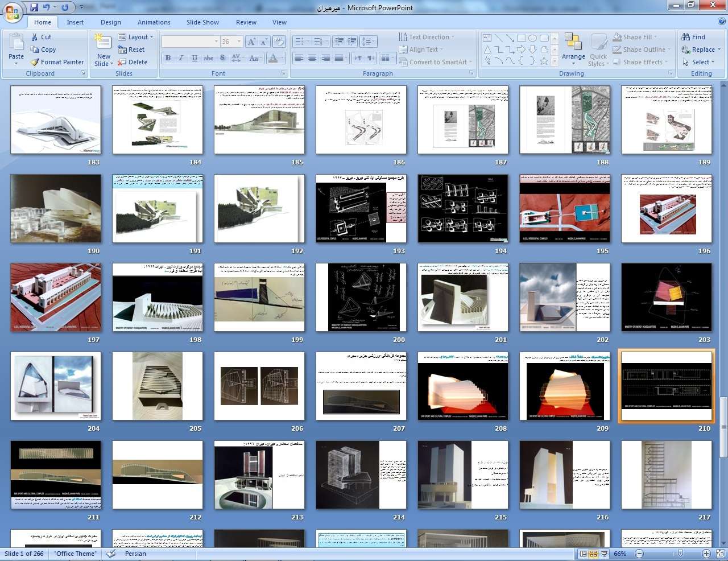The image size is (728, 561).
Task: Toggle Align Text Right
Action: click(326, 58)
